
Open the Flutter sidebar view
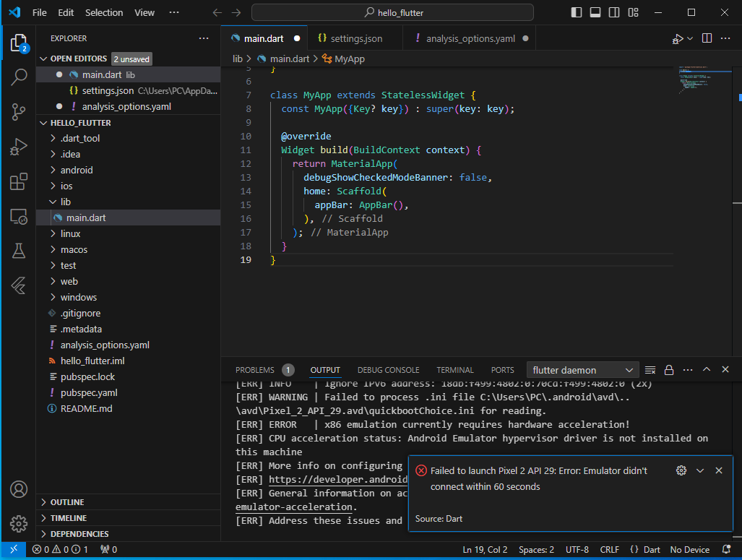tap(19, 285)
